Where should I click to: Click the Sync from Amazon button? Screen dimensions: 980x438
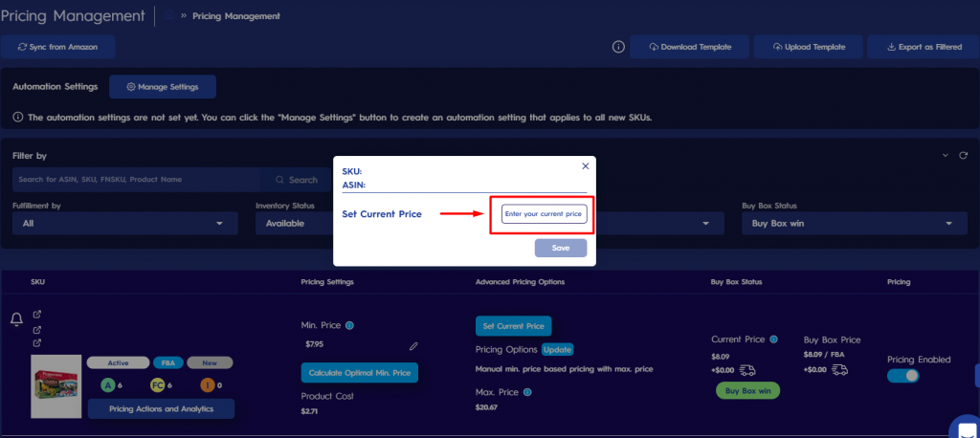tap(58, 47)
